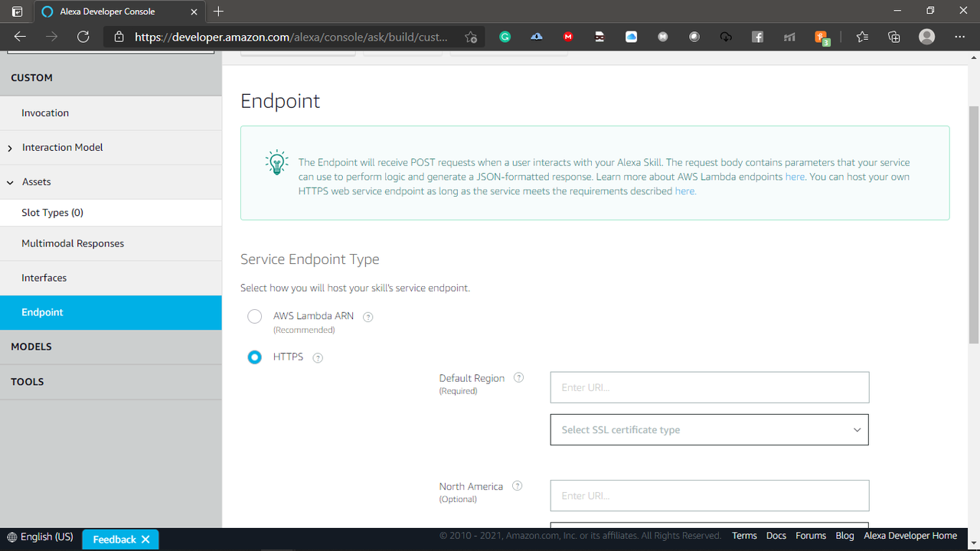
Task: Open the Forums footer link
Action: click(811, 536)
